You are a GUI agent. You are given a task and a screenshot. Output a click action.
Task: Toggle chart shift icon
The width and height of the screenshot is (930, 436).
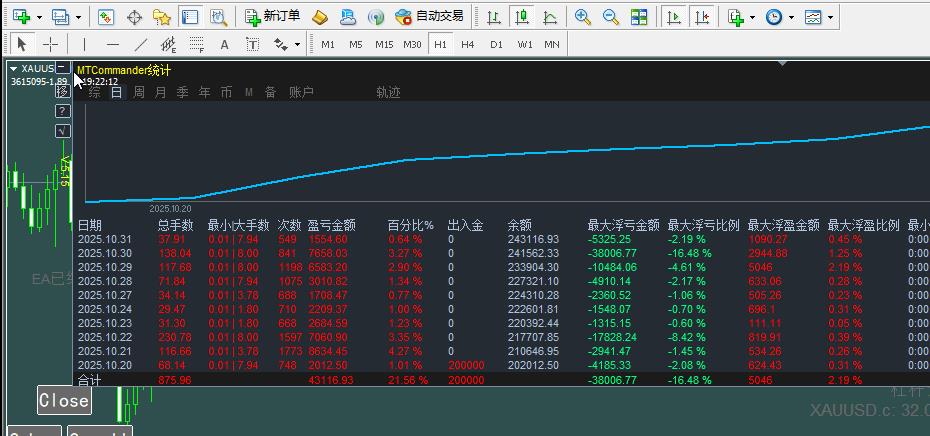click(x=702, y=17)
